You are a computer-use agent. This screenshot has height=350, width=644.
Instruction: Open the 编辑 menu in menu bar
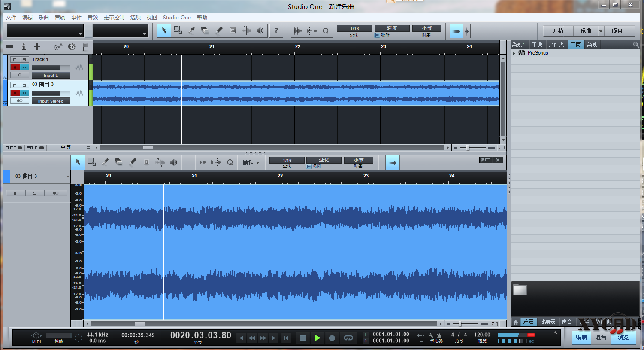[x=27, y=18]
